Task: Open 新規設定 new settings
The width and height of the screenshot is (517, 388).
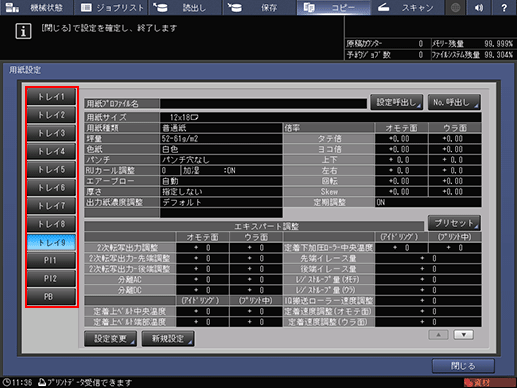Action: pos(168,339)
